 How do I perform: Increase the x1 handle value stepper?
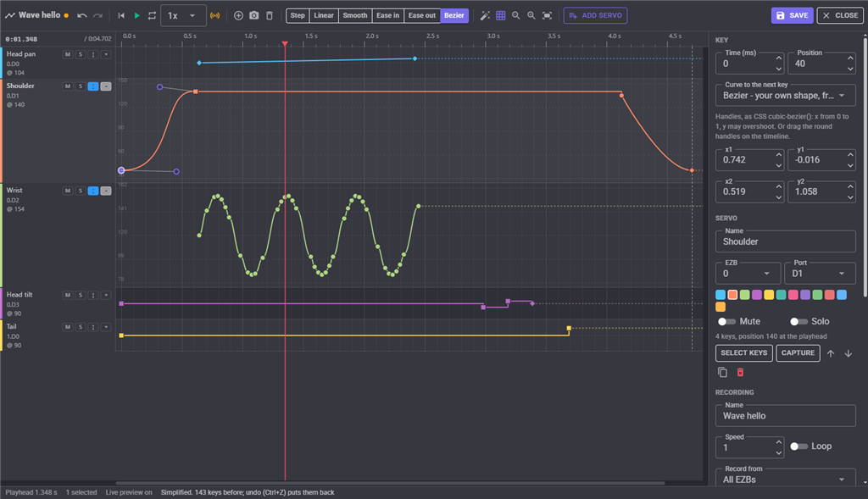778,155
